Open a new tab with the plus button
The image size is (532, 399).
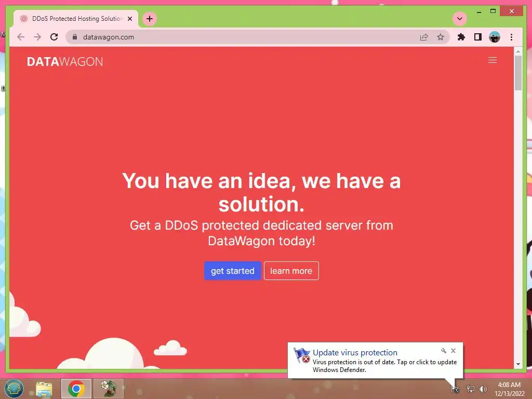(x=150, y=19)
